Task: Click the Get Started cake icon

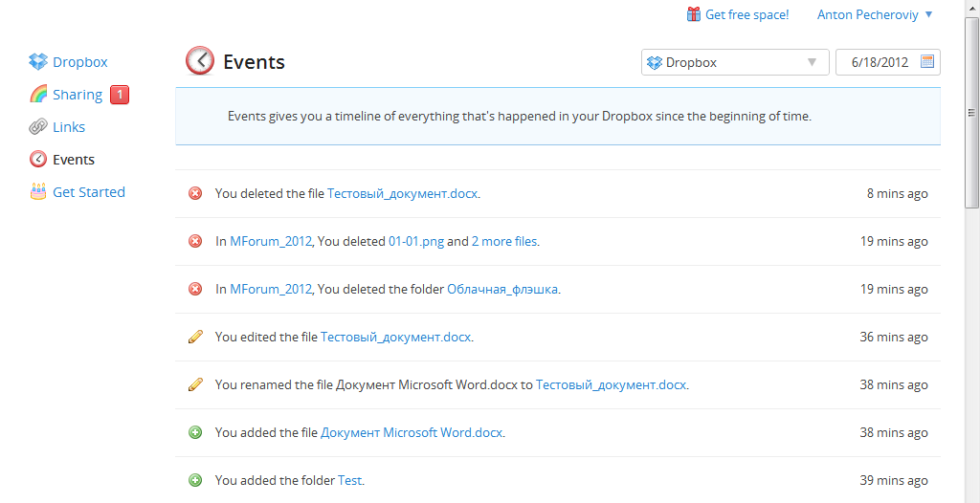Action: tap(38, 191)
